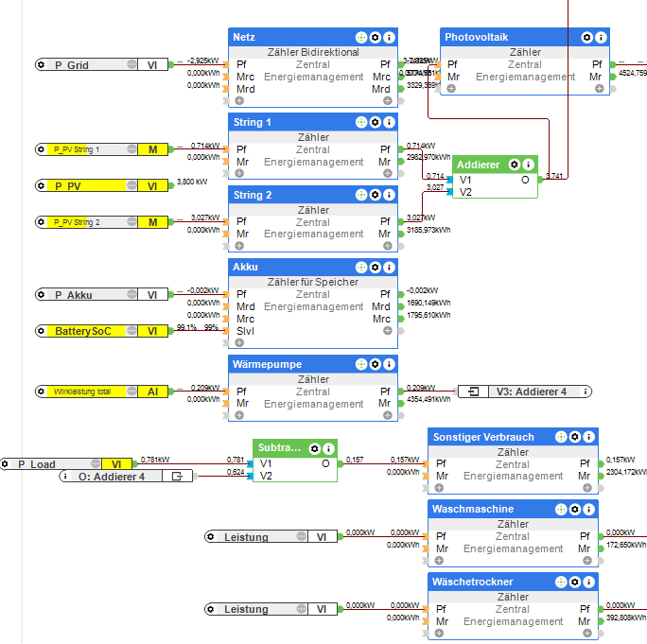Open settings gear on Subtra... block

(314, 448)
